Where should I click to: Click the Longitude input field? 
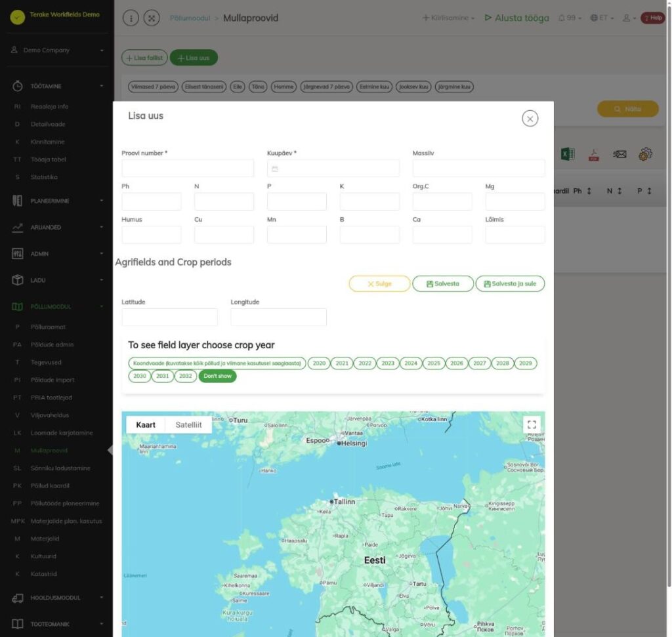278,317
